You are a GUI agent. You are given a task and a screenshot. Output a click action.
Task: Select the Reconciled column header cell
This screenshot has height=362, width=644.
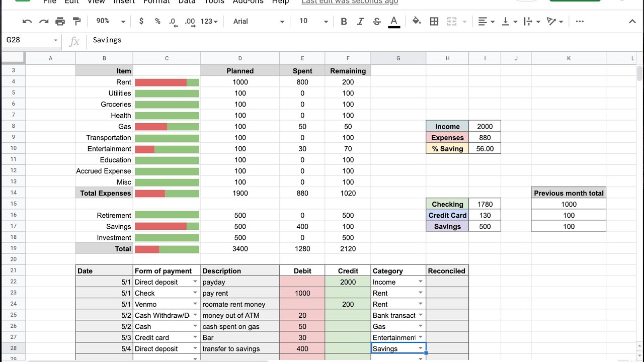pyautogui.click(x=447, y=270)
